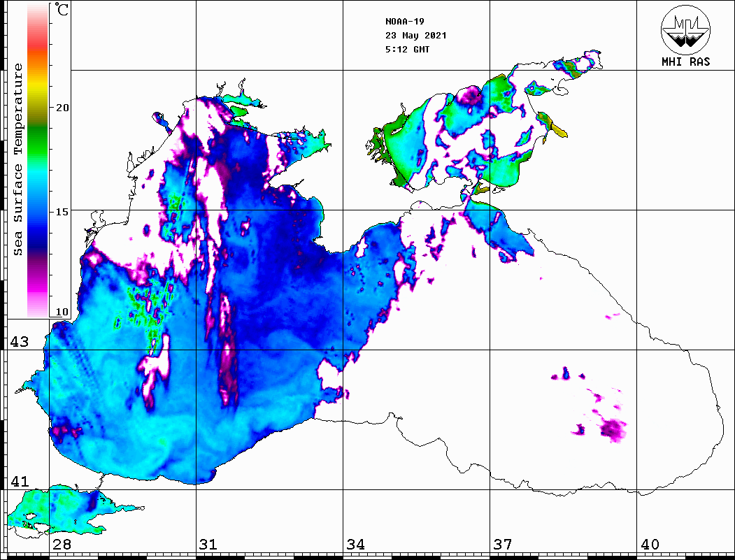Click the '23 May 2021' date text

point(416,36)
